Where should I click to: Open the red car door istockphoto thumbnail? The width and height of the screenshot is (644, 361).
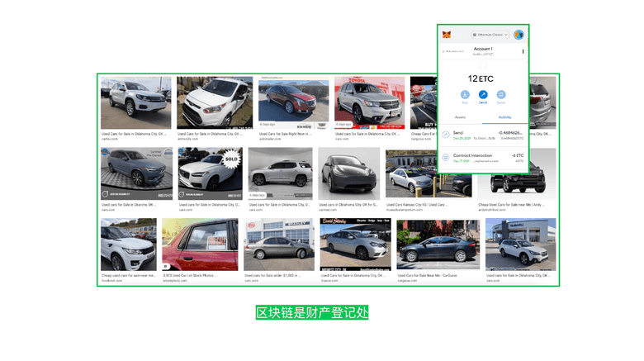click(200, 245)
